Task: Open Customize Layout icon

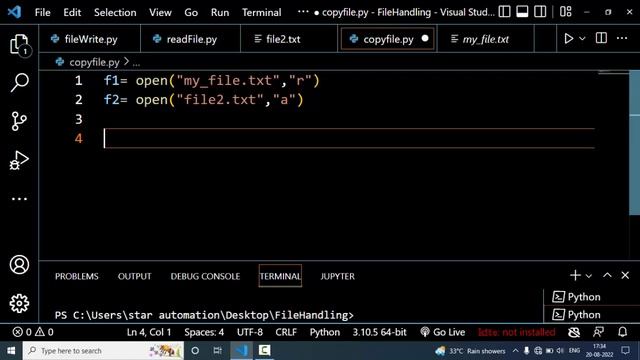Action: pyautogui.click(x=565, y=12)
